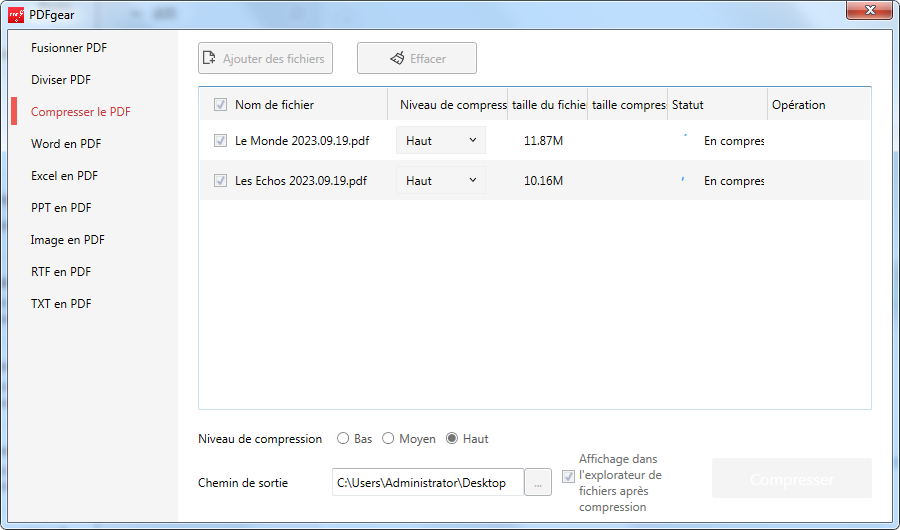Choose PPT en PDF in sidebar
This screenshot has width=900, height=530.
[x=61, y=208]
